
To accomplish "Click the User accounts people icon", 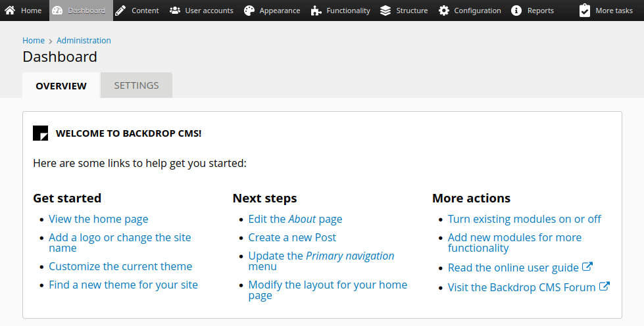I will (175, 11).
